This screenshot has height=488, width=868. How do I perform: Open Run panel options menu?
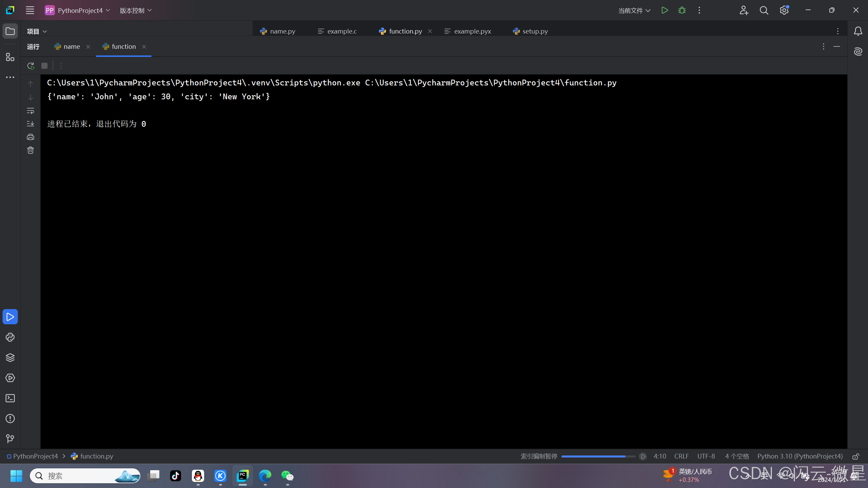pyautogui.click(x=823, y=46)
